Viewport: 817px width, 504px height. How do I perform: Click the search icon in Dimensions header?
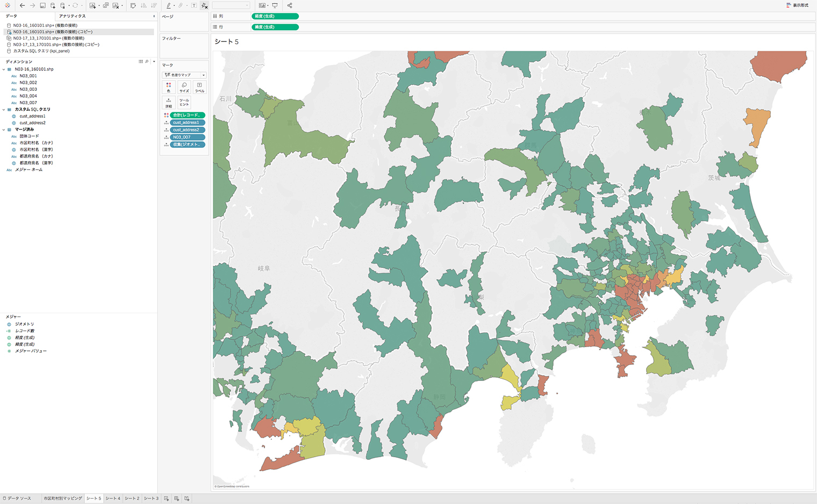pyautogui.click(x=147, y=62)
